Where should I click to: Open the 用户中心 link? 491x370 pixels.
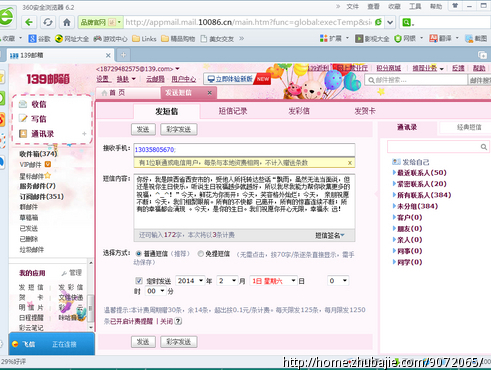click(x=184, y=79)
